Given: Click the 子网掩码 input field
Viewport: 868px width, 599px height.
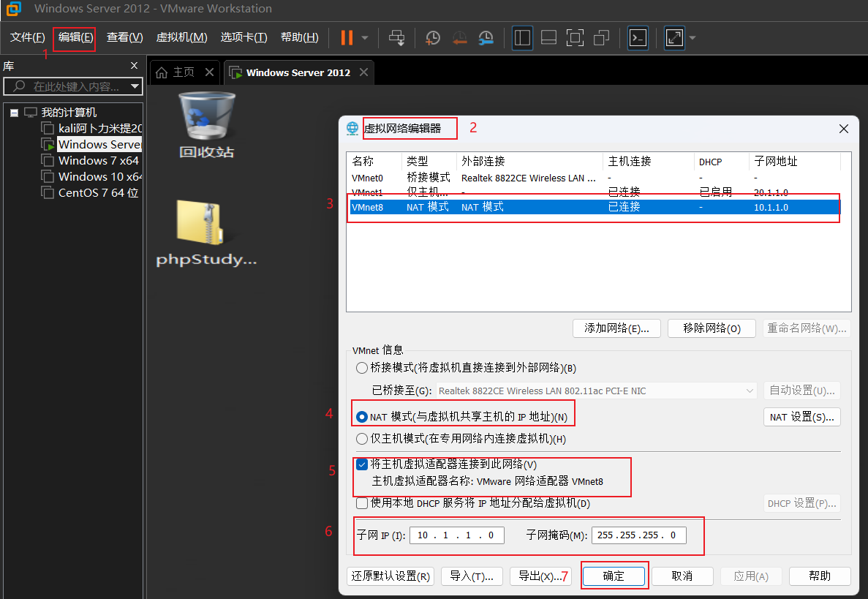Looking at the screenshot, I should tap(639, 535).
